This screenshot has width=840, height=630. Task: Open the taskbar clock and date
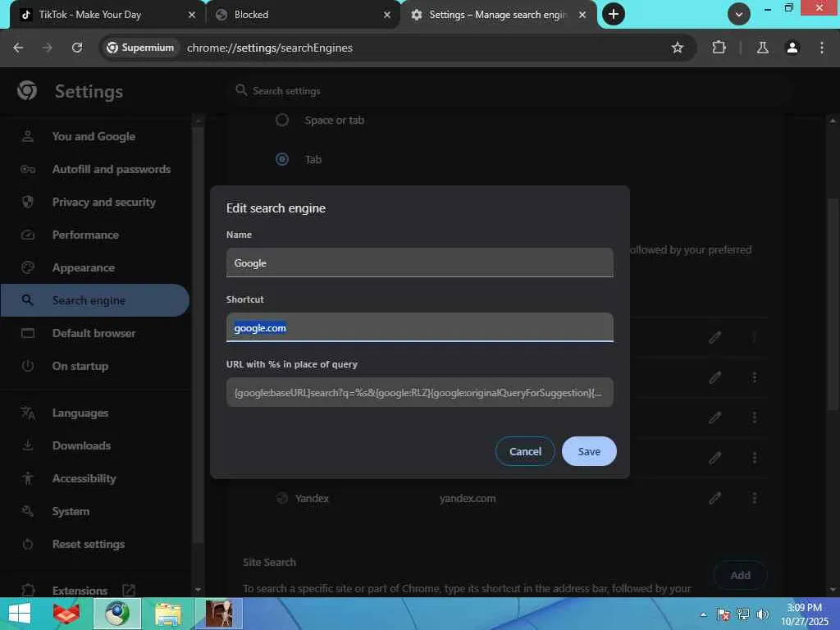point(804,614)
